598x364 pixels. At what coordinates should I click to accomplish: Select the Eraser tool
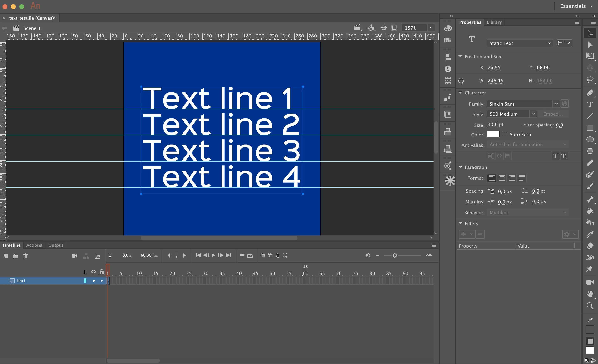click(x=590, y=246)
